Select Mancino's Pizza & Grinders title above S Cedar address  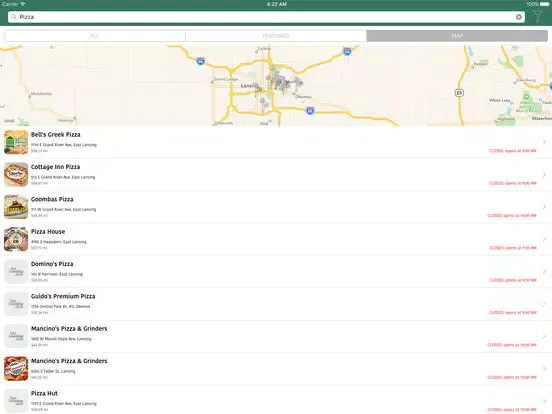[x=69, y=361]
